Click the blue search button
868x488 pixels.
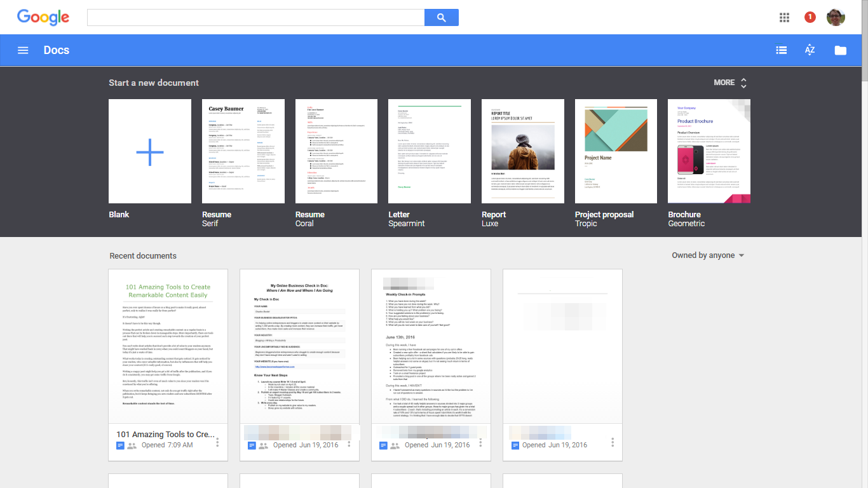pos(442,18)
